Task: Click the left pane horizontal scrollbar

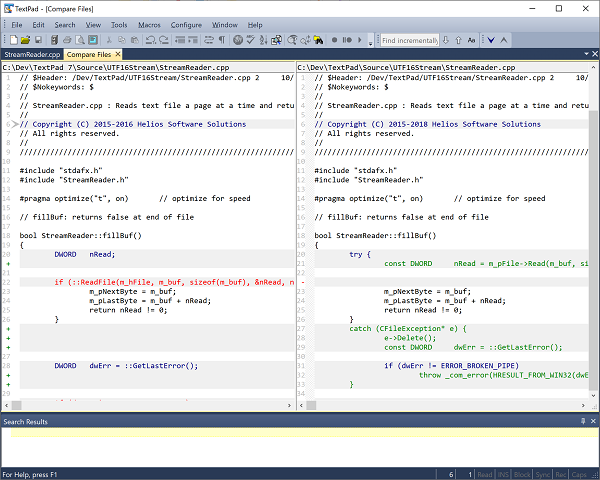Action: (150, 406)
